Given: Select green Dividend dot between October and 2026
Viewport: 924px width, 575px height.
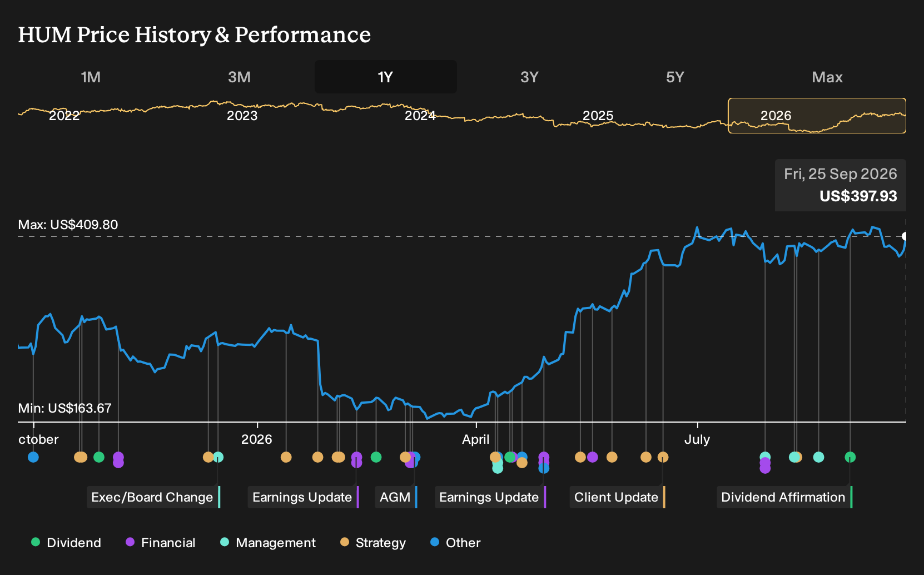Looking at the screenshot, I should point(99,457).
